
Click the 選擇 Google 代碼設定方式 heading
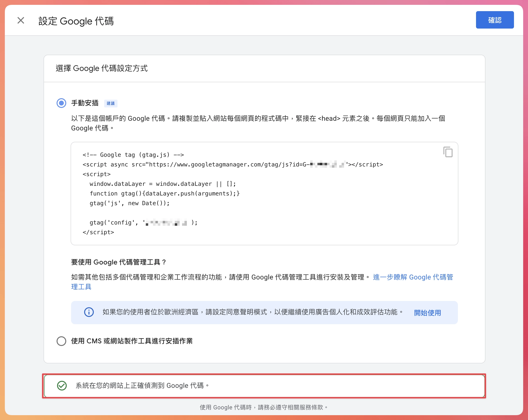click(101, 68)
